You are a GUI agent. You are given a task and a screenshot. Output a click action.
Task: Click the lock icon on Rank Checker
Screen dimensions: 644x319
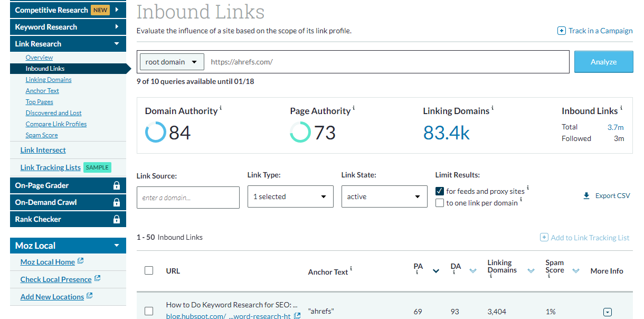point(117,219)
